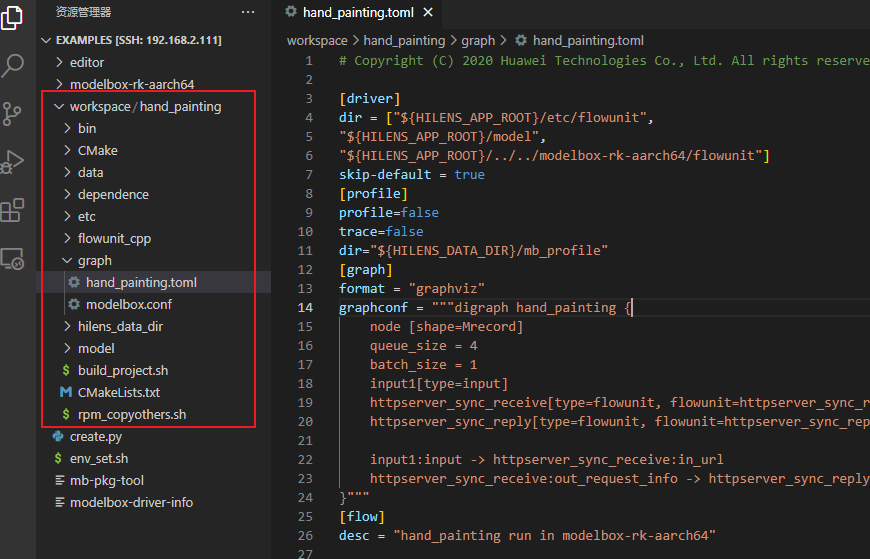870x559 pixels.
Task: Open the Explorer activity bar icon
Action: point(14,18)
